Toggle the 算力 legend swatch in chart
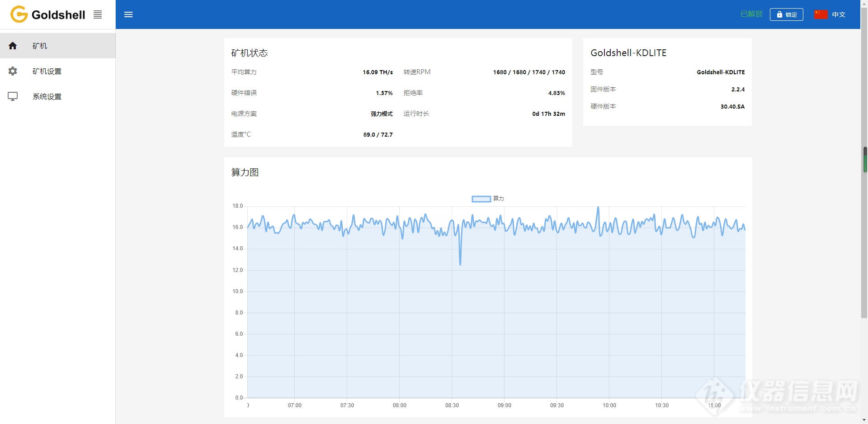The width and height of the screenshot is (868, 424). point(481,199)
